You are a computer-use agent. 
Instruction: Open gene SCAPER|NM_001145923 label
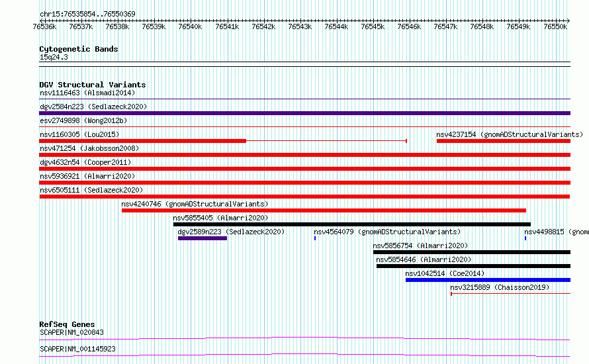[x=77, y=349]
